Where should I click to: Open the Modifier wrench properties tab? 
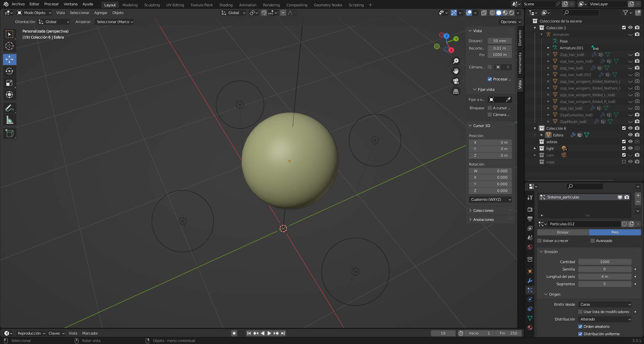point(530,281)
